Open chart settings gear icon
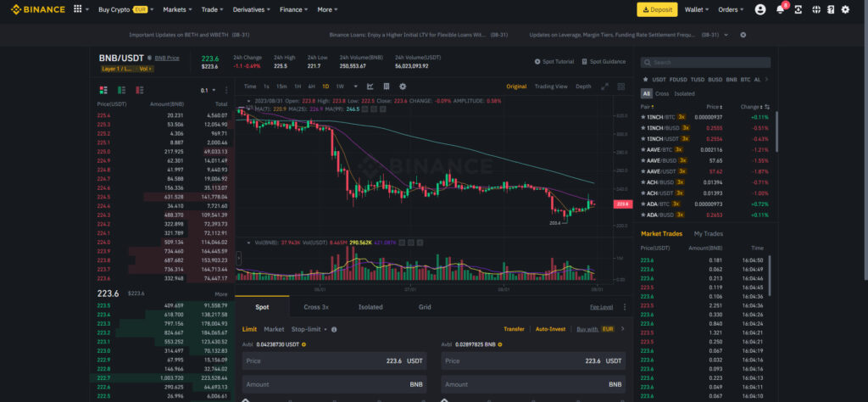Image resolution: width=868 pixels, height=402 pixels. [403, 87]
